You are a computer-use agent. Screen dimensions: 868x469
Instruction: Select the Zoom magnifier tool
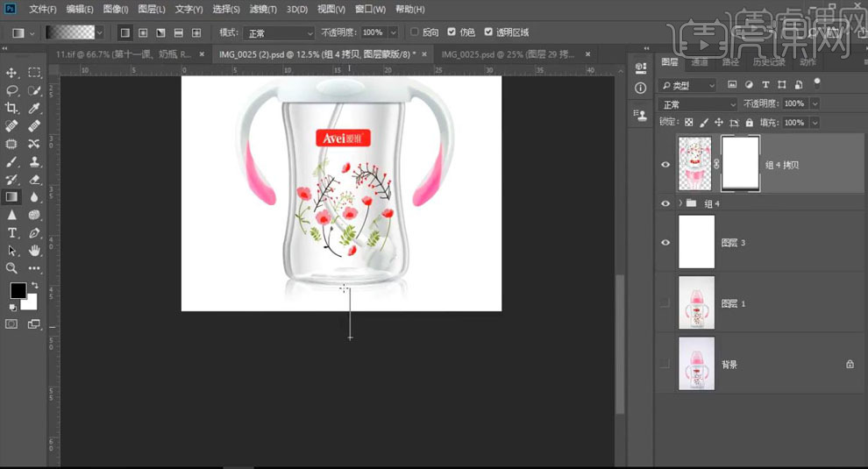(x=12, y=268)
